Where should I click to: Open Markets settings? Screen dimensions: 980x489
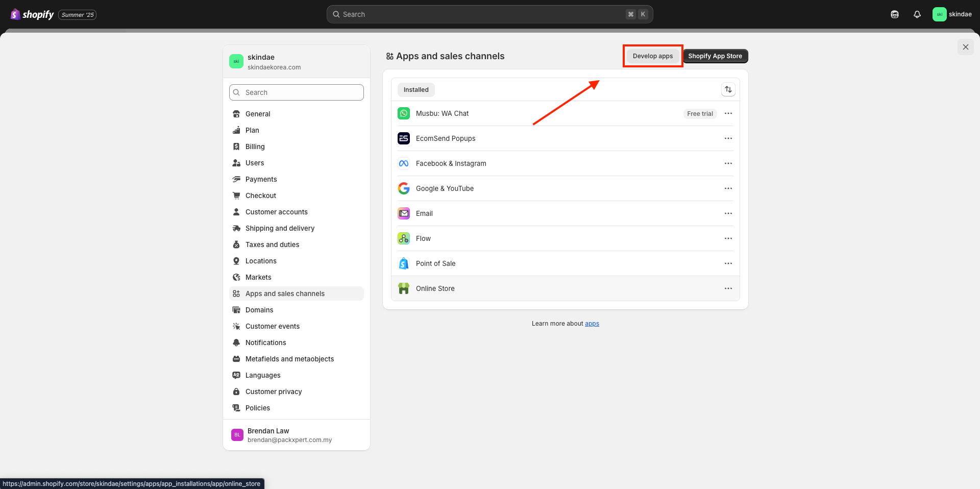(x=297, y=277)
